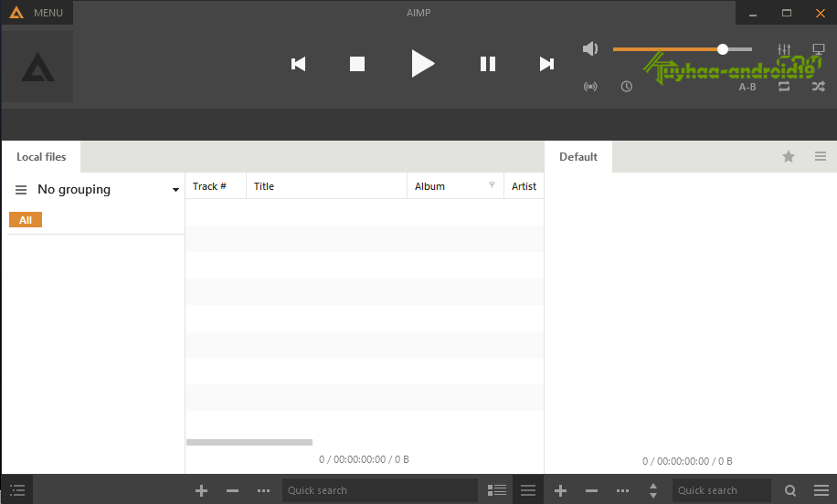Remove items from the music library
Viewport: 837px width, 504px height.
(232, 490)
